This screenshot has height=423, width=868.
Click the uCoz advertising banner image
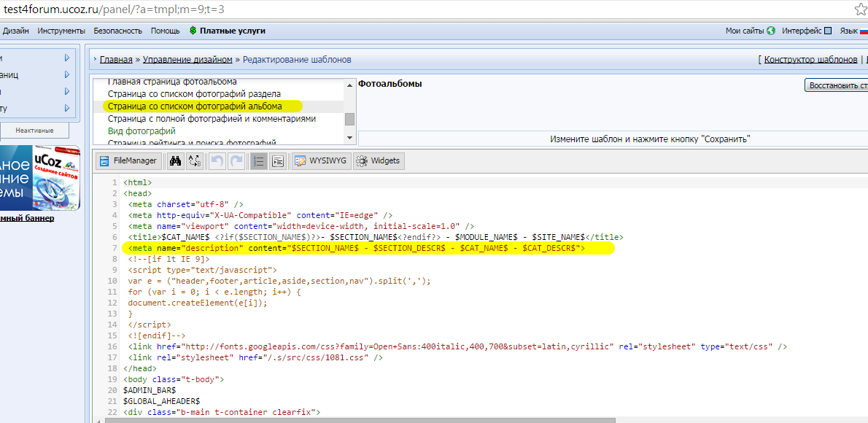pos(40,178)
